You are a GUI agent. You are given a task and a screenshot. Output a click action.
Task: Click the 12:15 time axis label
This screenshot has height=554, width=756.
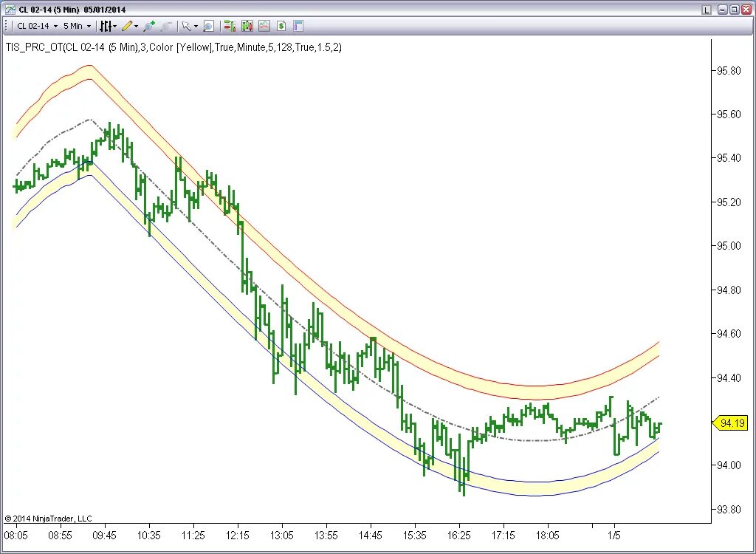coord(238,536)
